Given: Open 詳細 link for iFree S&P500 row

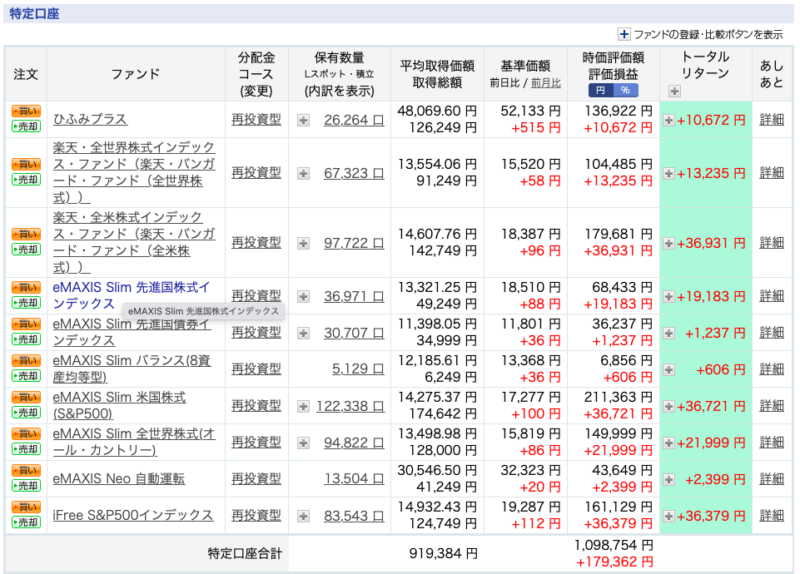Looking at the screenshot, I should [771, 515].
